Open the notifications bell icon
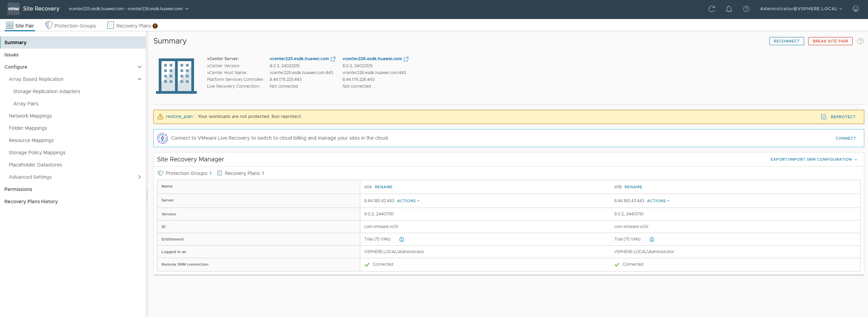 click(729, 9)
